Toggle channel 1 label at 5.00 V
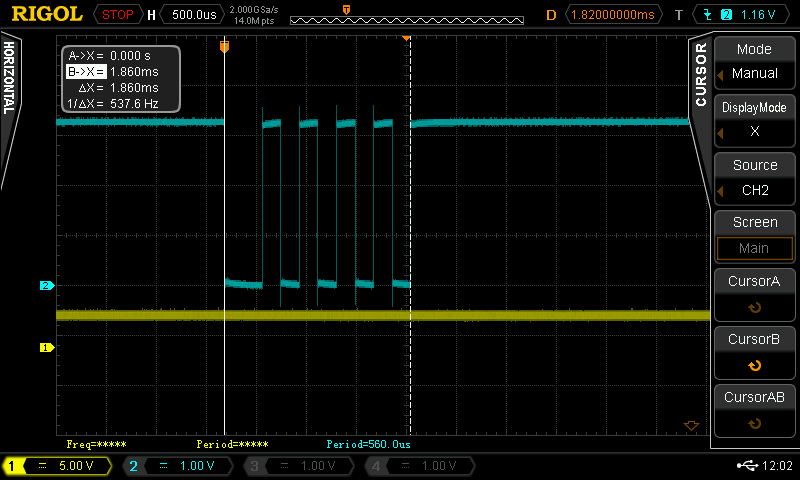This screenshot has height=480, width=800. point(57,466)
